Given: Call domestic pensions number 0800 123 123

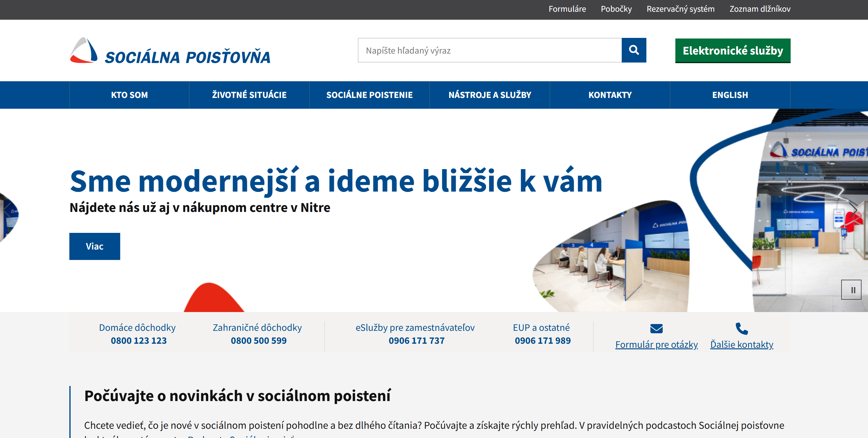Looking at the screenshot, I should point(138,340).
